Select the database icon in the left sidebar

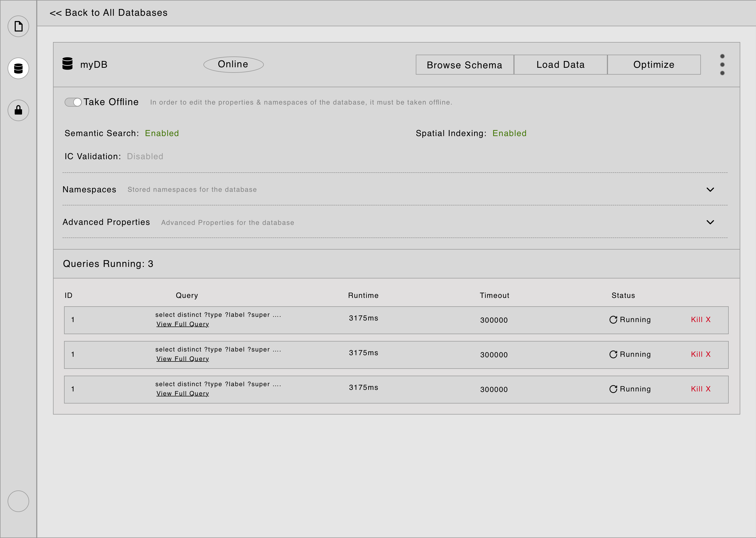pos(18,68)
